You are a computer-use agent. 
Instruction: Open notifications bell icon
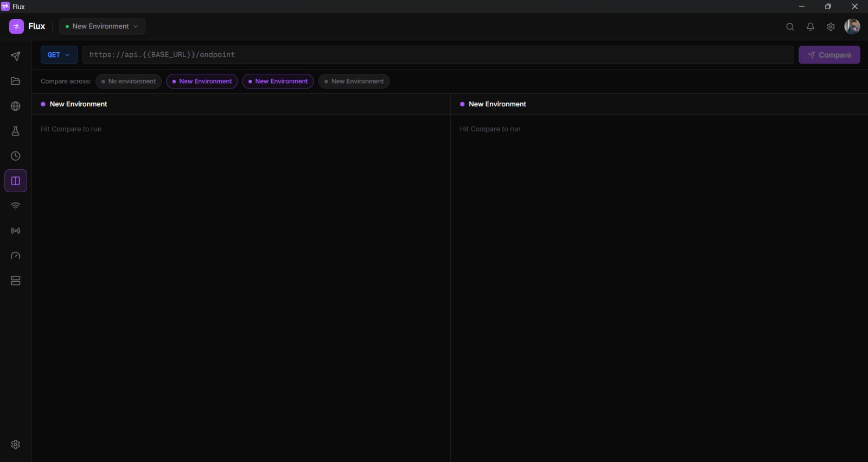click(x=810, y=27)
